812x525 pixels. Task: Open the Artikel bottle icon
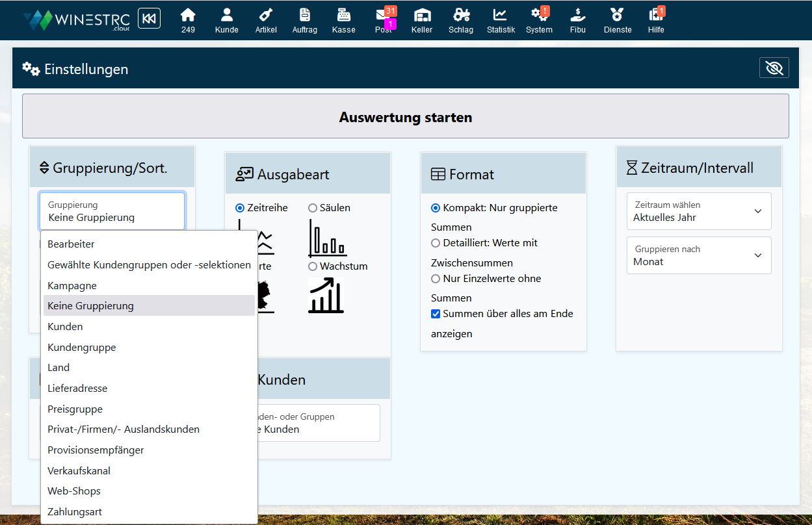(x=265, y=21)
